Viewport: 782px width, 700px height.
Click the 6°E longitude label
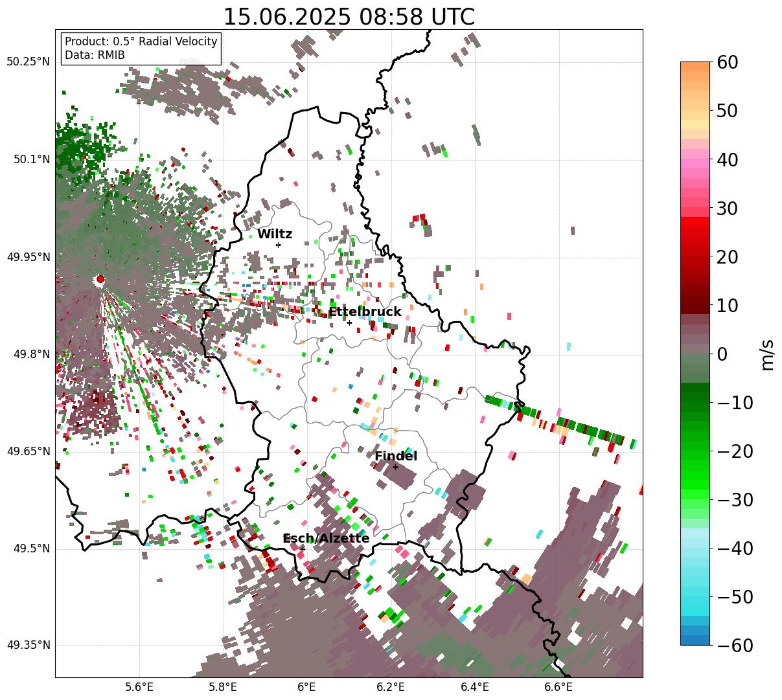[x=306, y=687]
